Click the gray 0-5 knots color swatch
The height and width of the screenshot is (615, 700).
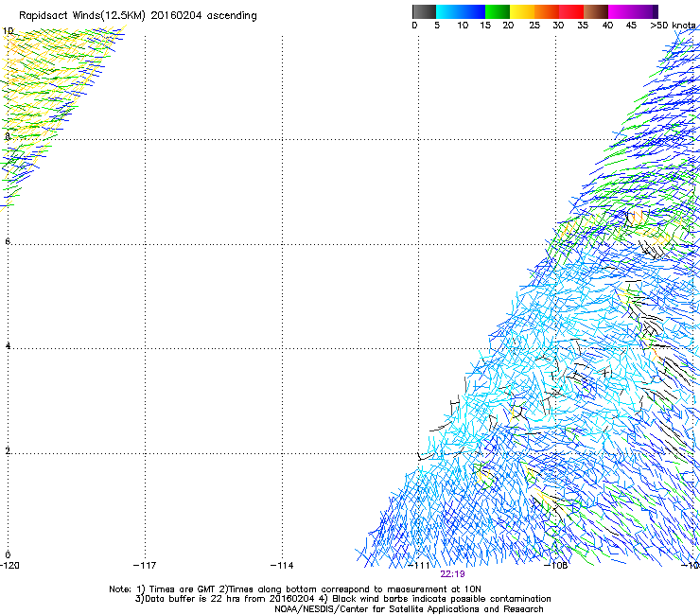pyautogui.click(x=424, y=11)
